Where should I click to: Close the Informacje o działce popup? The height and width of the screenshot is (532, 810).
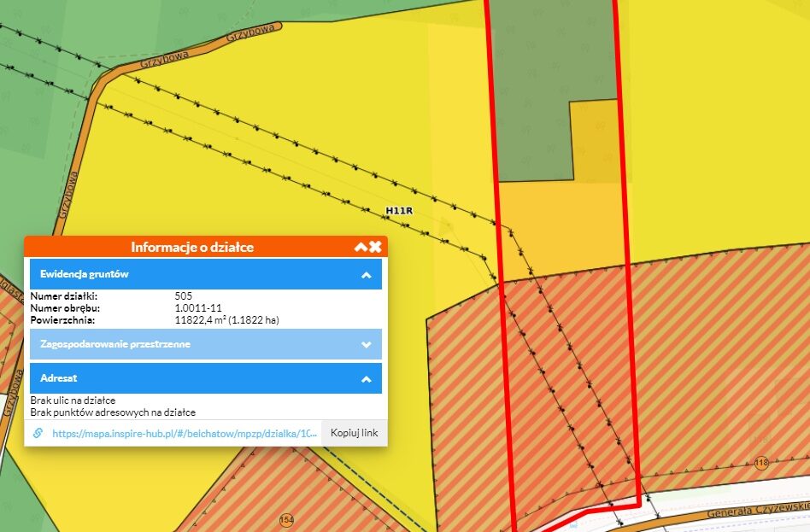(375, 247)
